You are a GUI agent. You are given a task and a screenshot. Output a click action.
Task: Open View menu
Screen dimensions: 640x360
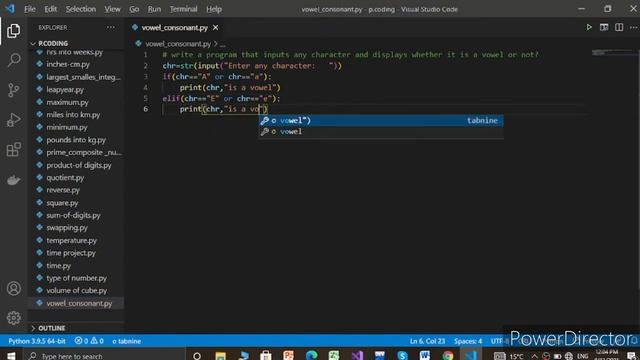coord(112,9)
